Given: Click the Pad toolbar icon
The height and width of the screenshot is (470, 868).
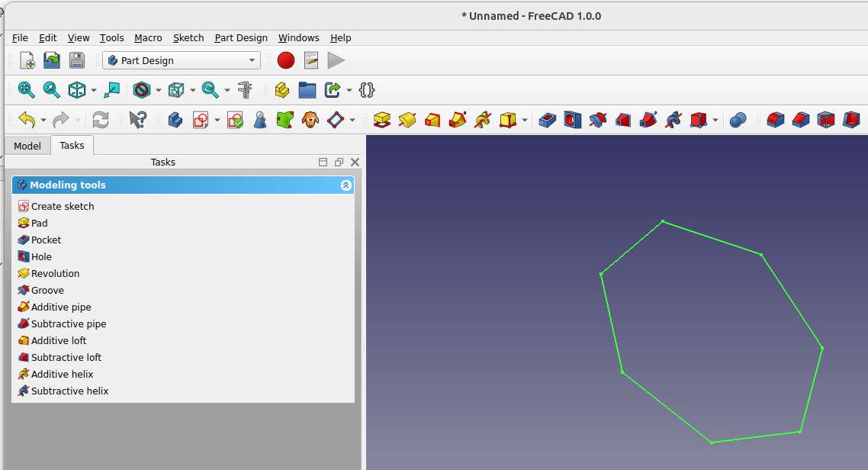Looking at the screenshot, I should click(x=382, y=120).
